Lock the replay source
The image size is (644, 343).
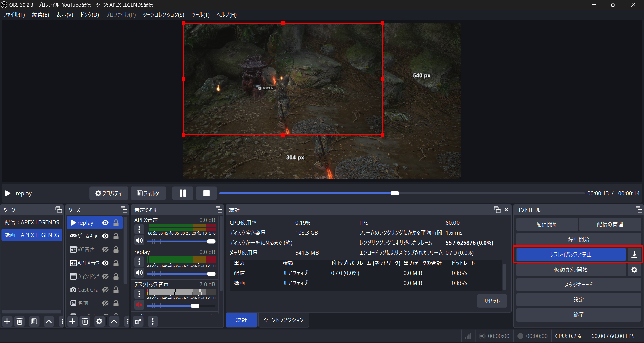(116, 223)
